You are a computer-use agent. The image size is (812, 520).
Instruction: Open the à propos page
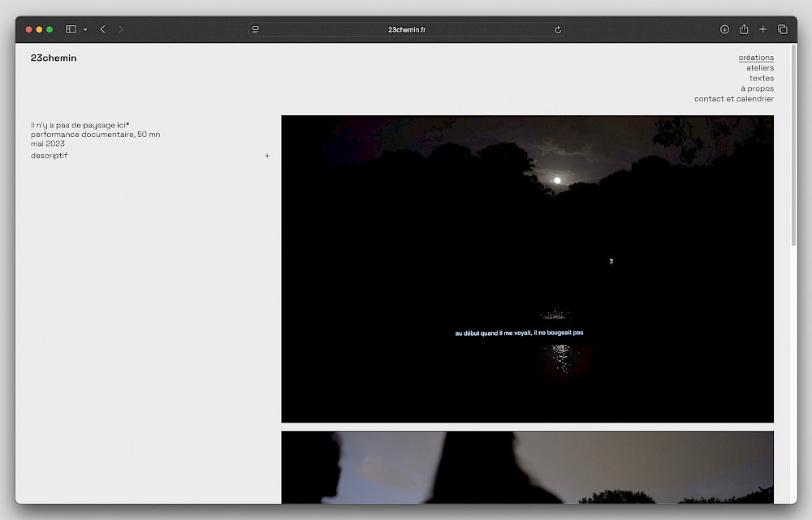[757, 88]
